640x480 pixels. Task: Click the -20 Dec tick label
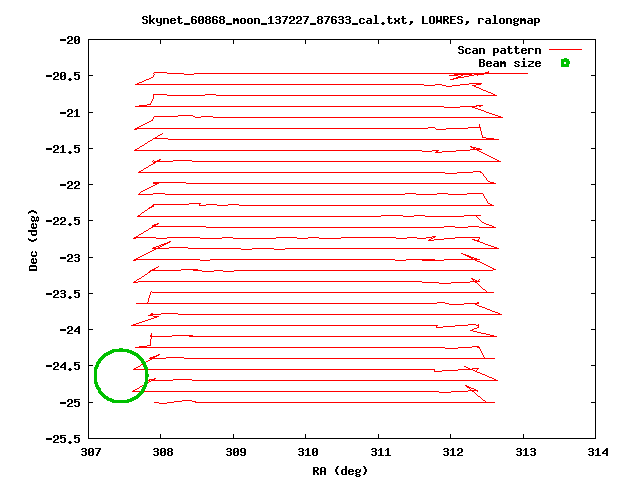(70, 40)
